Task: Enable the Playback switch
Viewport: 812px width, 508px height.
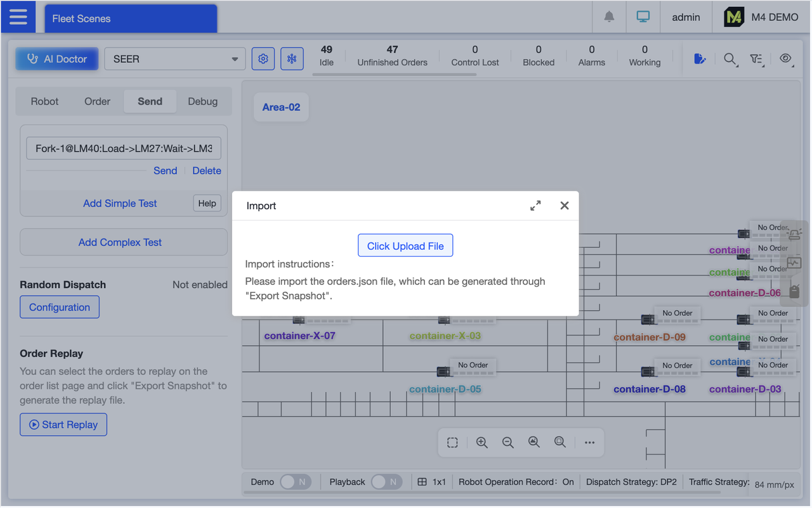Action: 386,481
